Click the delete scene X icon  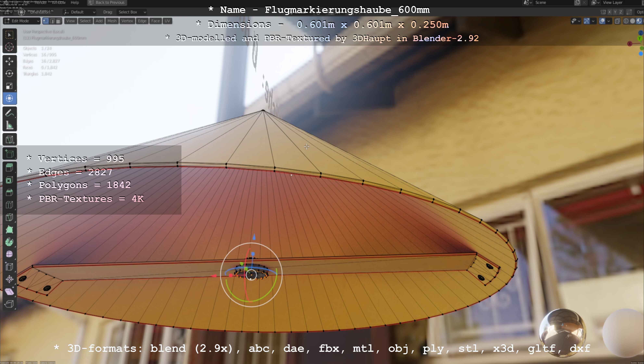tap(584, 2)
